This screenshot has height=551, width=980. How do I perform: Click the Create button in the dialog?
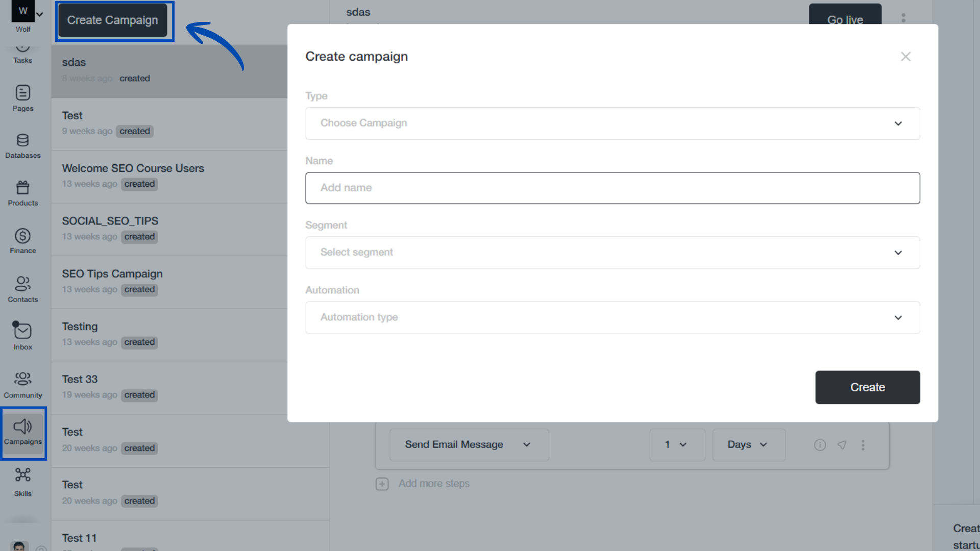click(867, 387)
